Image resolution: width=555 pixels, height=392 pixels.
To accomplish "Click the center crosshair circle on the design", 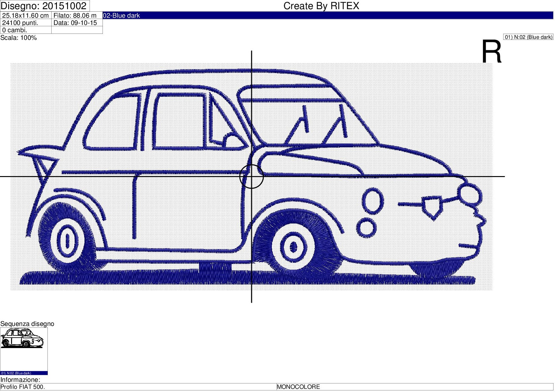I will (x=252, y=176).
